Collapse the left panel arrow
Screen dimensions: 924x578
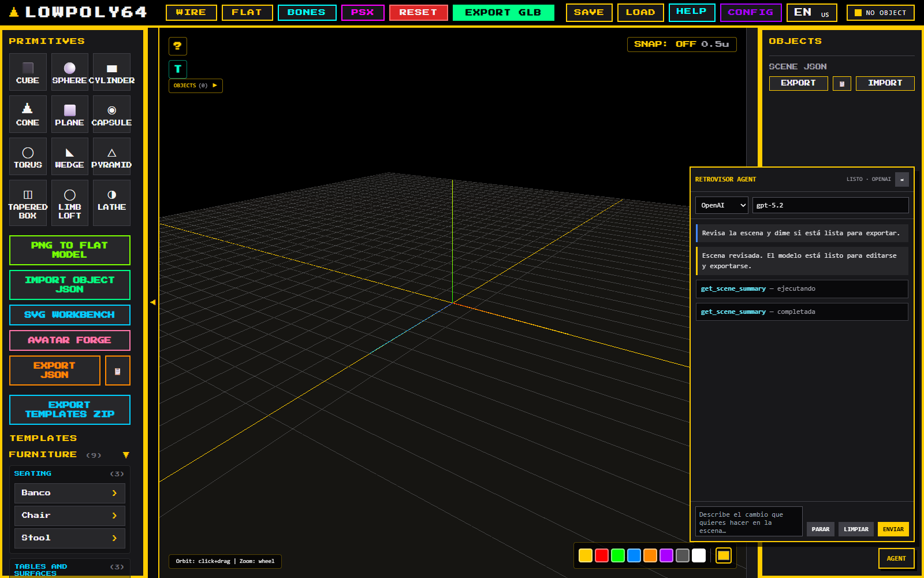(x=153, y=302)
